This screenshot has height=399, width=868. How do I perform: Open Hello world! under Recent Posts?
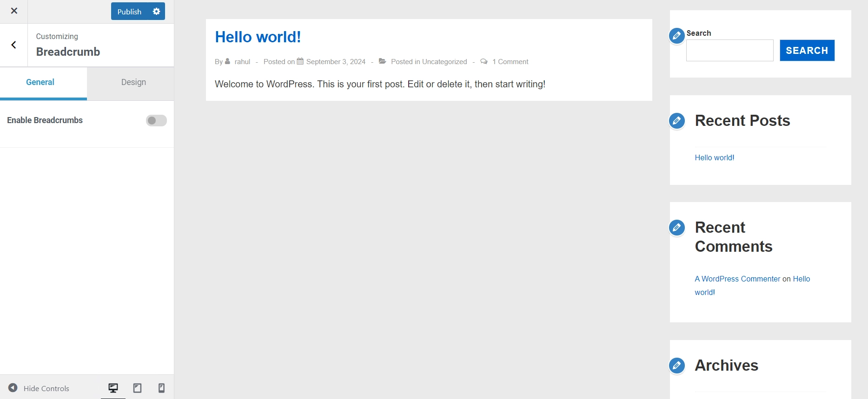click(715, 158)
